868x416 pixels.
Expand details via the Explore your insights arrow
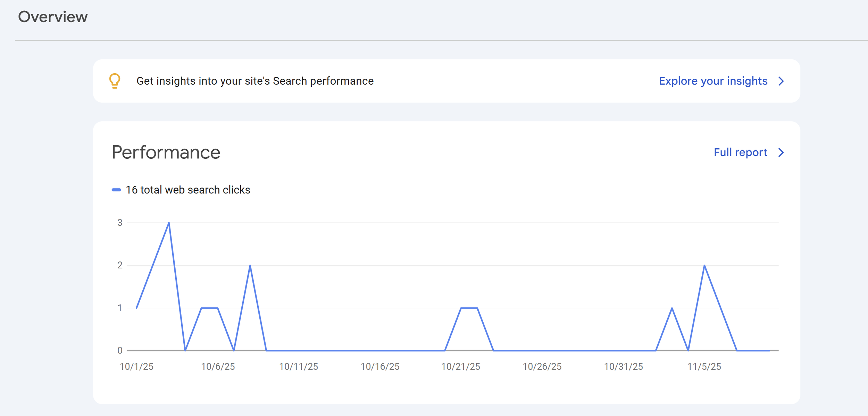pos(782,81)
